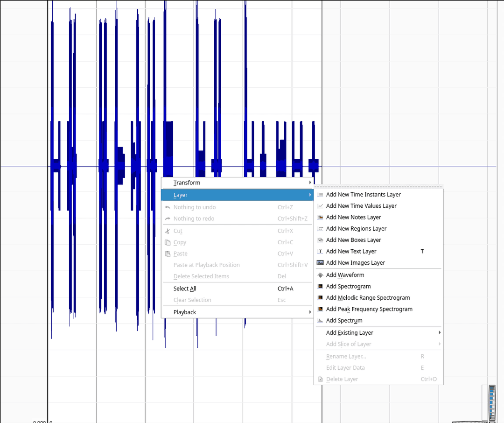
Task: Click the Waveform icon in submenu
Action: click(320, 275)
